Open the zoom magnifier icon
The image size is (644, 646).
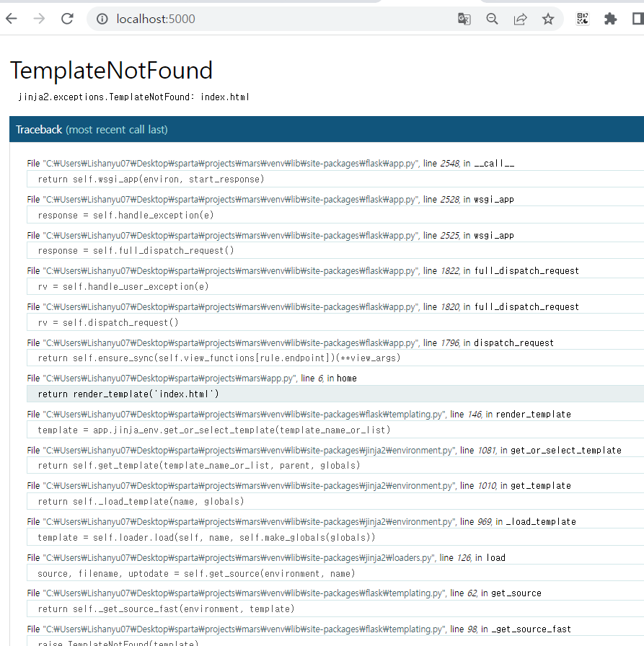(492, 19)
